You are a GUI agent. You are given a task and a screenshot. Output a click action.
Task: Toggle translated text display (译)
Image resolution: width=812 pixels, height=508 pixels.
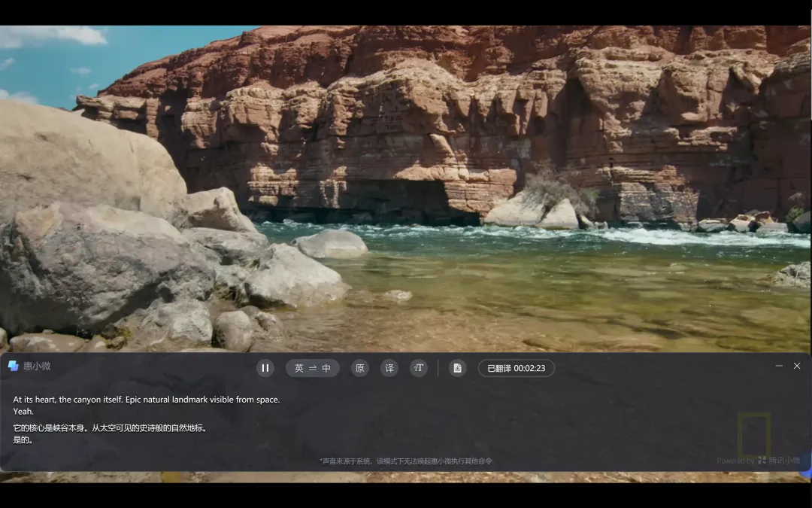pyautogui.click(x=389, y=368)
